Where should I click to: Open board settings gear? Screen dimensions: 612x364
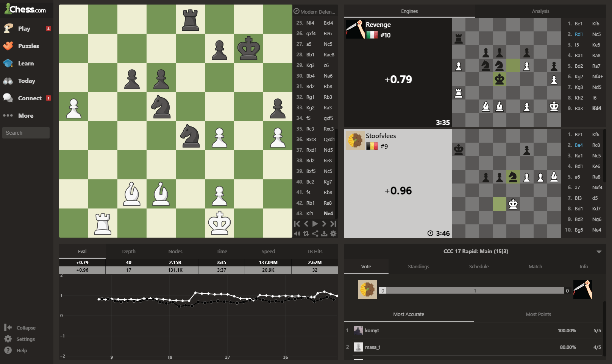[x=333, y=234]
